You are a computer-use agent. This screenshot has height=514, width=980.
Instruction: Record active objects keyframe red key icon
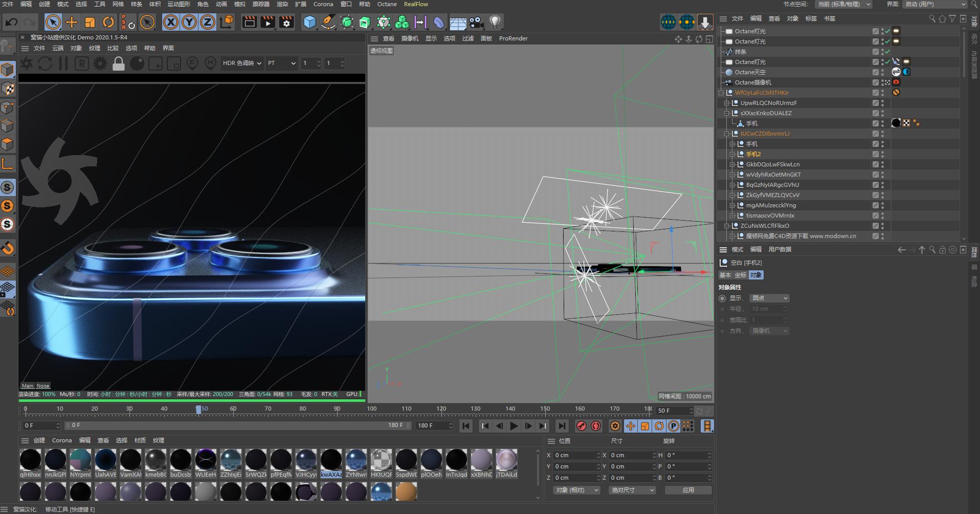[582, 426]
